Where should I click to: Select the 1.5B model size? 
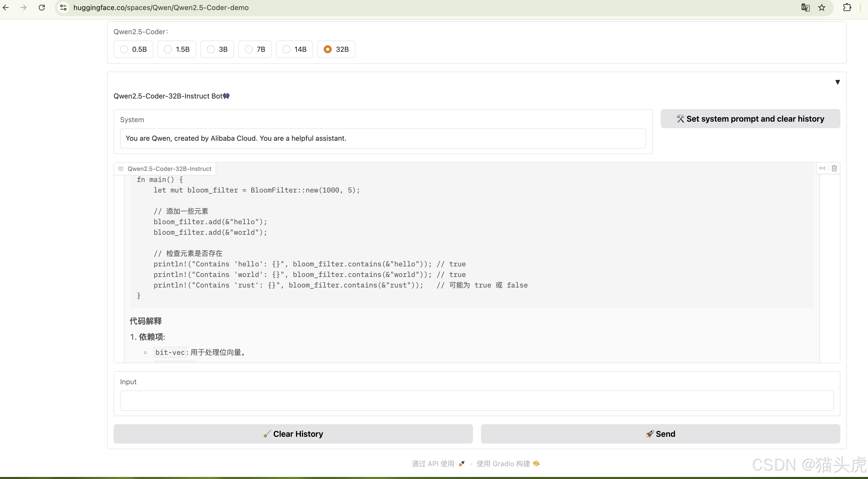[177, 49]
